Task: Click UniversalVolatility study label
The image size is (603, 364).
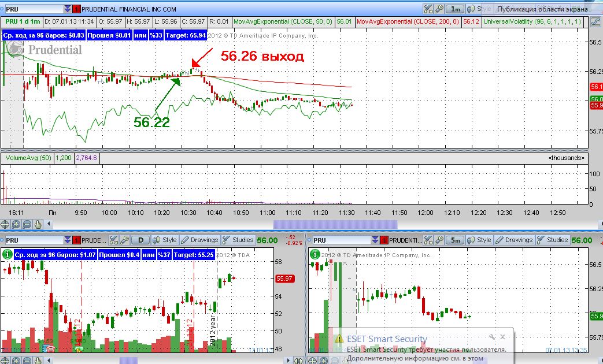Action: (x=532, y=21)
